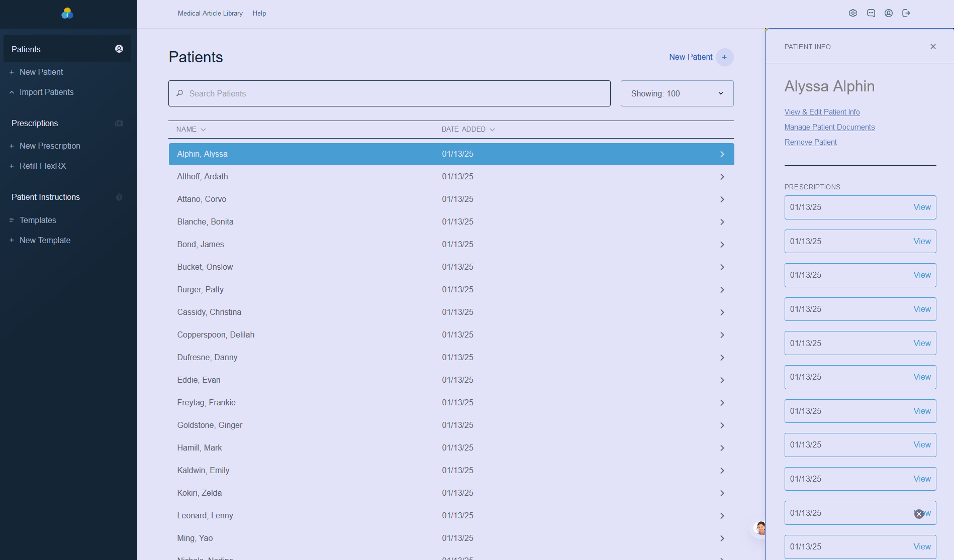Click the Prescriptions section icon in sidebar

click(x=119, y=123)
